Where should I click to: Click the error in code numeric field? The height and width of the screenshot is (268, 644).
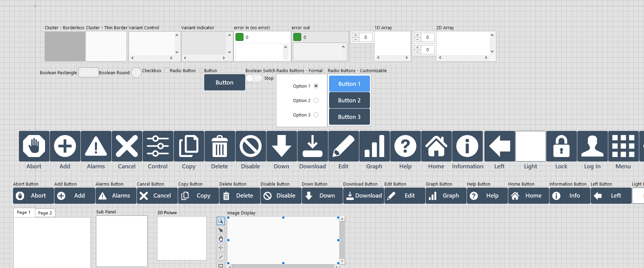[x=267, y=37]
